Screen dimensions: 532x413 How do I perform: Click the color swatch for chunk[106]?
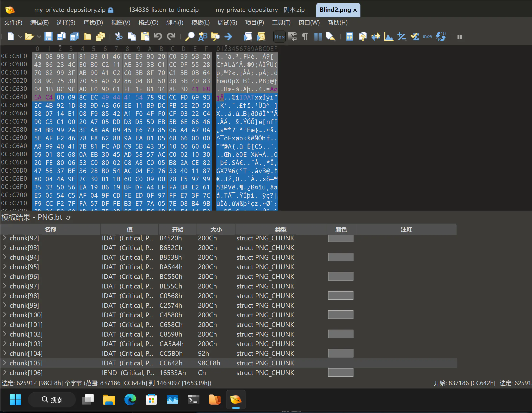(x=340, y=372)
